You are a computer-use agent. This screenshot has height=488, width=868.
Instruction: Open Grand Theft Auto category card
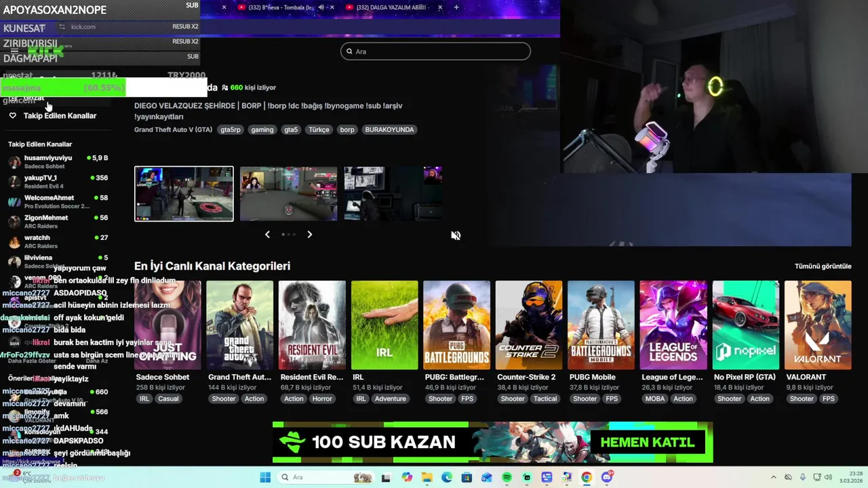pos(239,325)
